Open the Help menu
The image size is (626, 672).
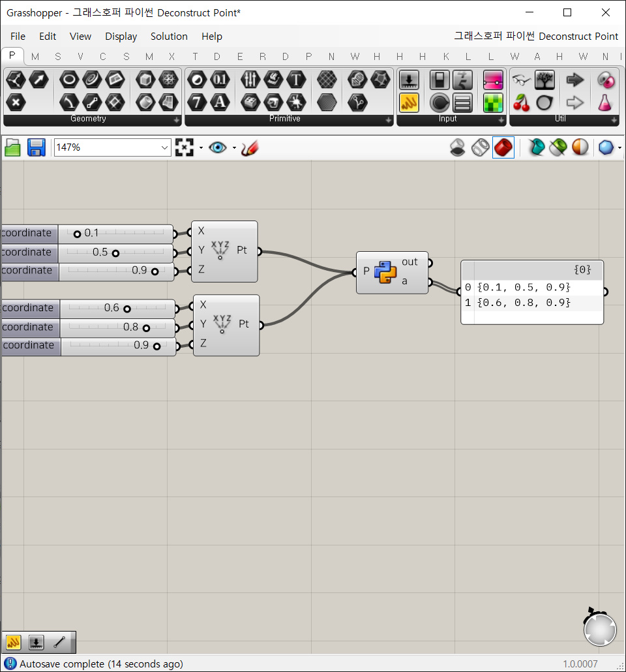coord(212,37)
